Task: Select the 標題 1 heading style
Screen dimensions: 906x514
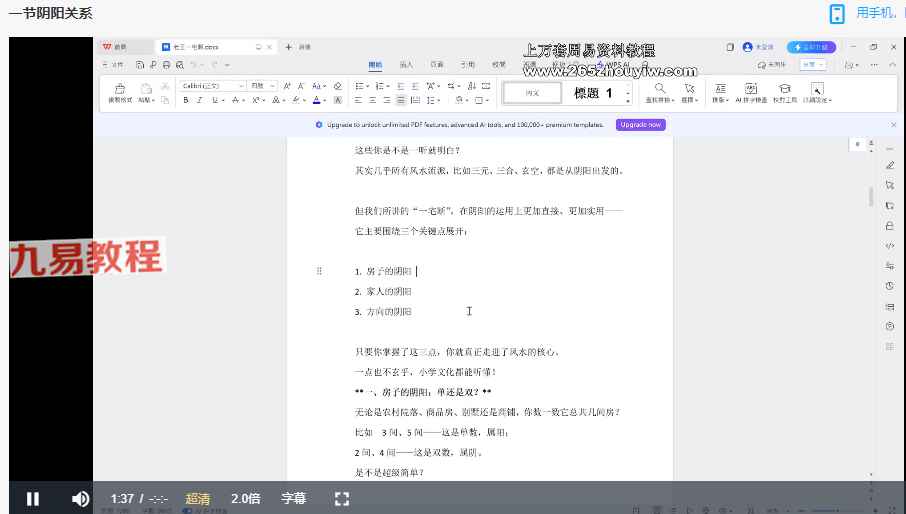Action: click(587, 93)
